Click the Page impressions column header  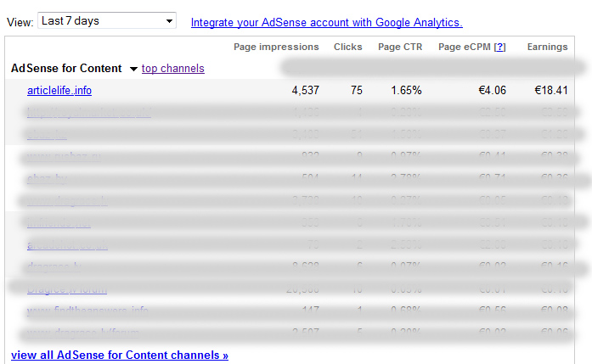[276, 47]
